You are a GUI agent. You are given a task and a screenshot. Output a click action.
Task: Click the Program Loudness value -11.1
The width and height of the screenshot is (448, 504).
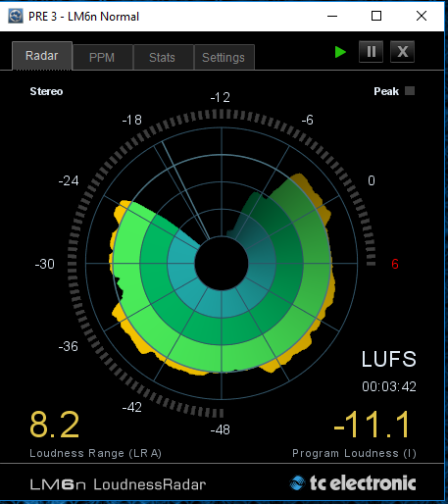[x=373, y=425]
